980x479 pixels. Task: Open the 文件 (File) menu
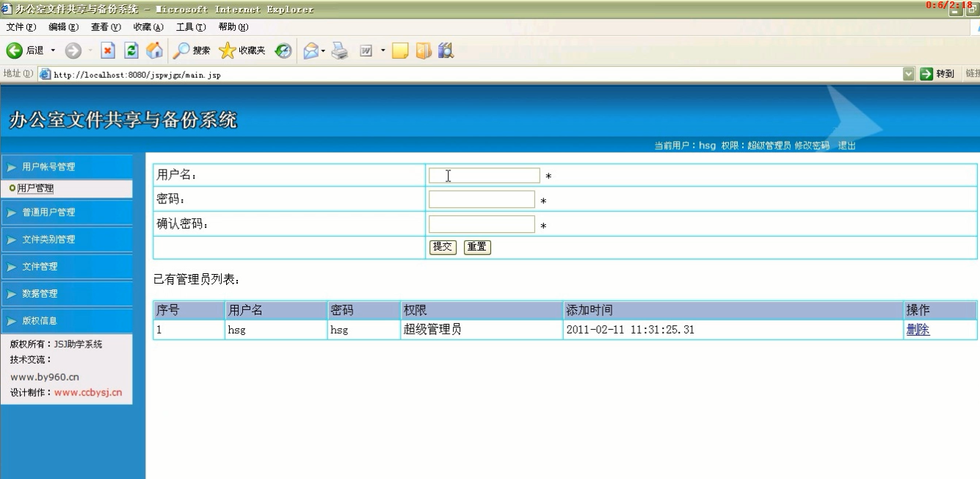coord(21,27)
